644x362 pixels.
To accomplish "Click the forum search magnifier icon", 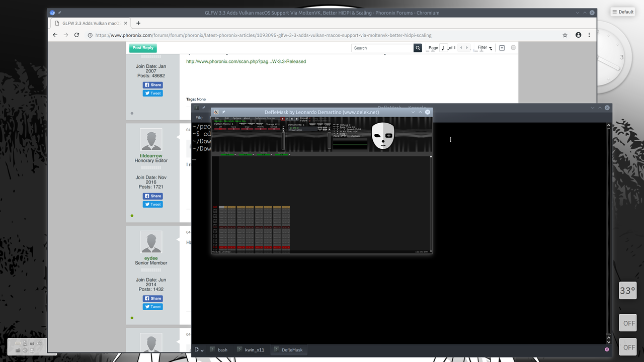I will [418, 48].
